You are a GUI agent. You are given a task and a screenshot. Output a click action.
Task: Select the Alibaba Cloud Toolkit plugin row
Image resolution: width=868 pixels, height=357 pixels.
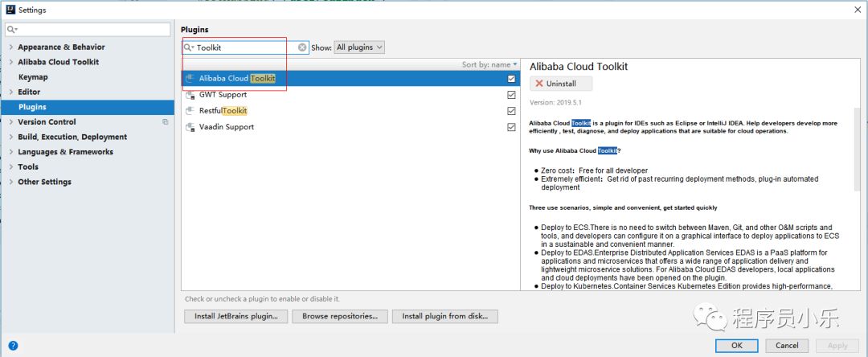(x=351, y=79)
